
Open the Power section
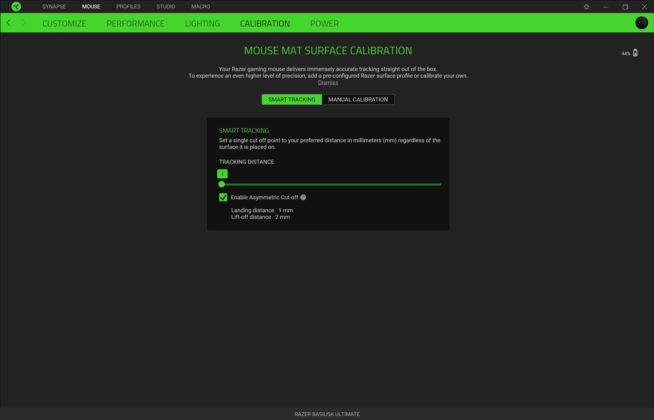[324, 23]
